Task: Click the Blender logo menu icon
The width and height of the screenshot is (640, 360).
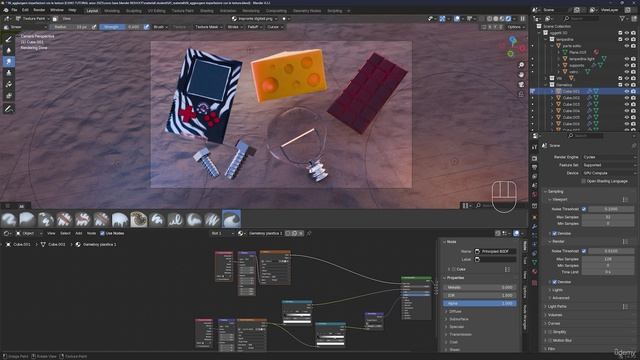Action: 6,10
